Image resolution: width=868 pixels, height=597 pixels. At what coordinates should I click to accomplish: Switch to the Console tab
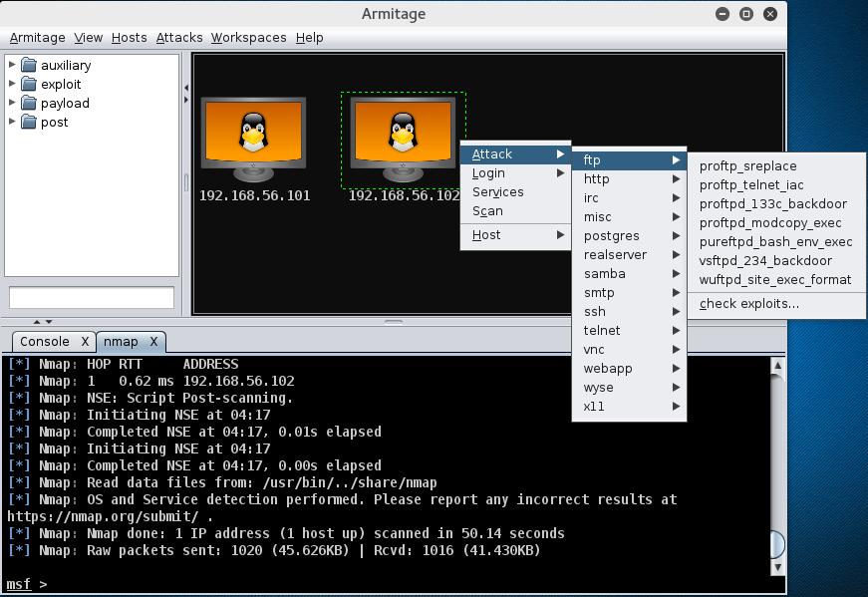tap(45, 342)
